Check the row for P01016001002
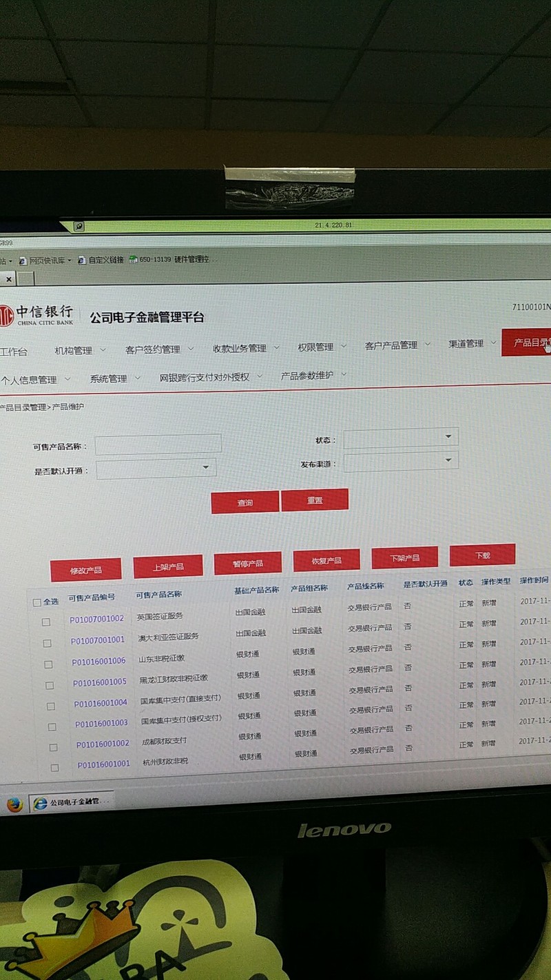 [54, 748]
